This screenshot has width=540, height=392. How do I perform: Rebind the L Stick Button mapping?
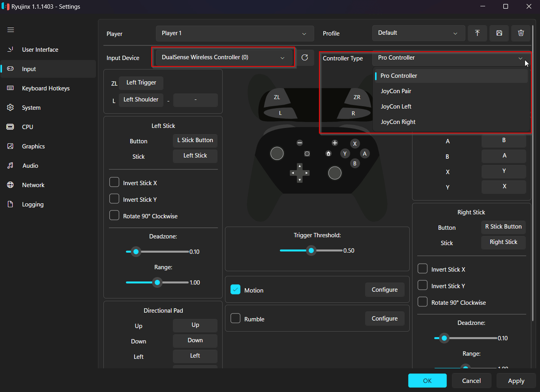tap(195, 141)
